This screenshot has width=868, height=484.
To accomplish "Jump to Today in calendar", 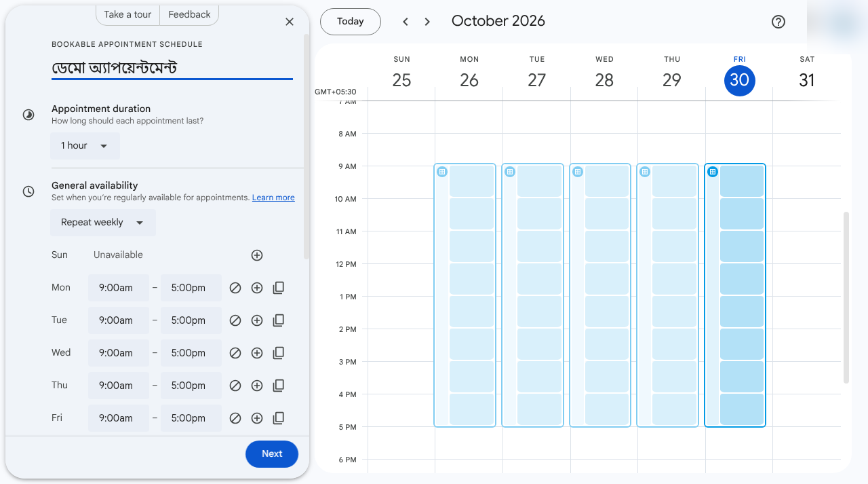I will coord(351,22).
